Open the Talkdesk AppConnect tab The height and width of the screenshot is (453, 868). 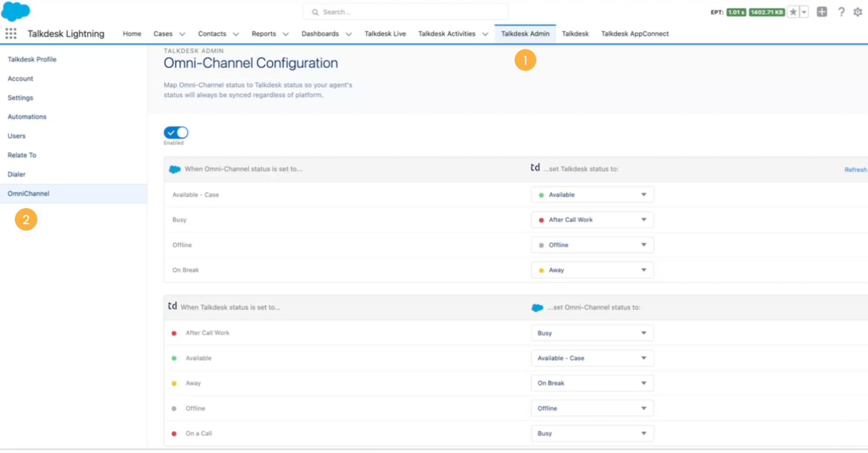click(635, 34)
